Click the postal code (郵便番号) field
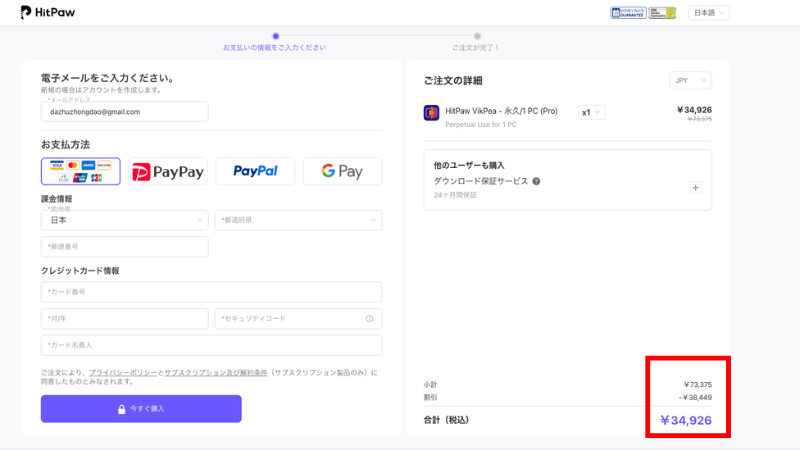Viewport: 800px width, 450px height. 124,246
